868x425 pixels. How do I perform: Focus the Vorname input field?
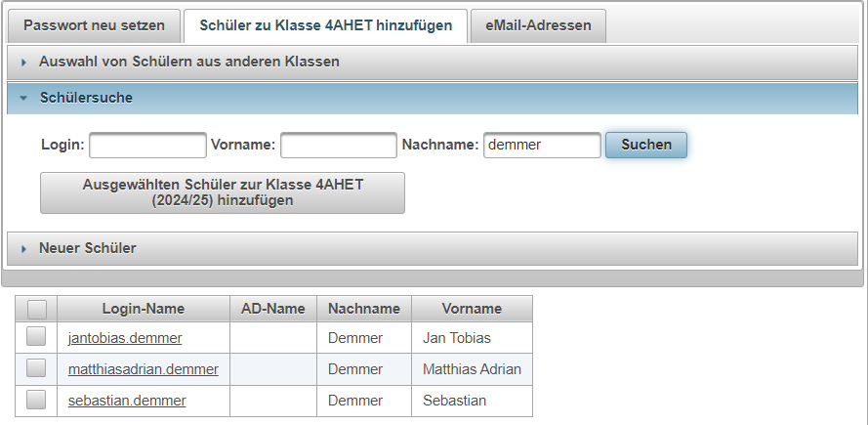click(339, 145)
